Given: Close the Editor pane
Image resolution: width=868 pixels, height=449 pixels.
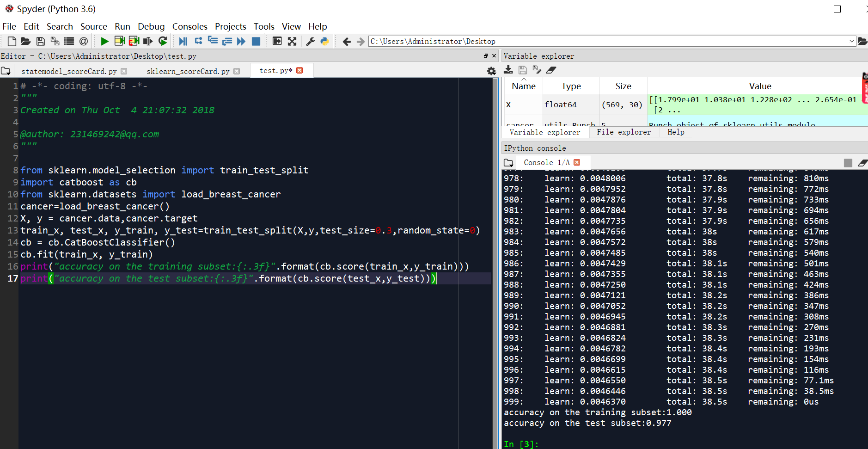Looking at the screenshot, I should point(494,56).
